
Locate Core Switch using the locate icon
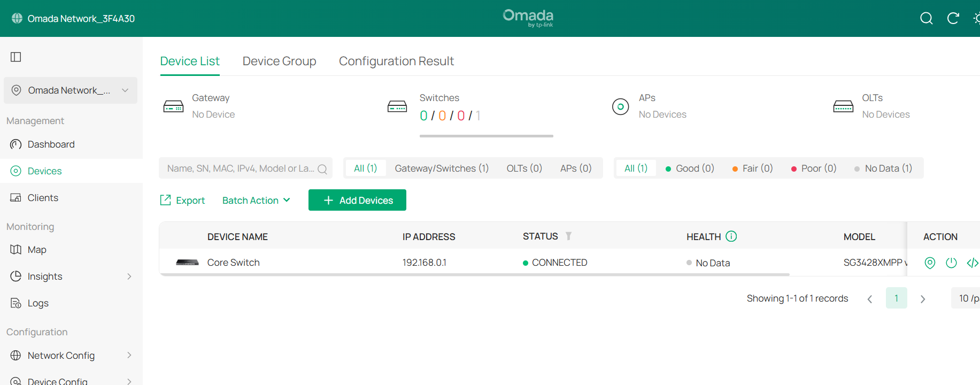click(930, 263)
